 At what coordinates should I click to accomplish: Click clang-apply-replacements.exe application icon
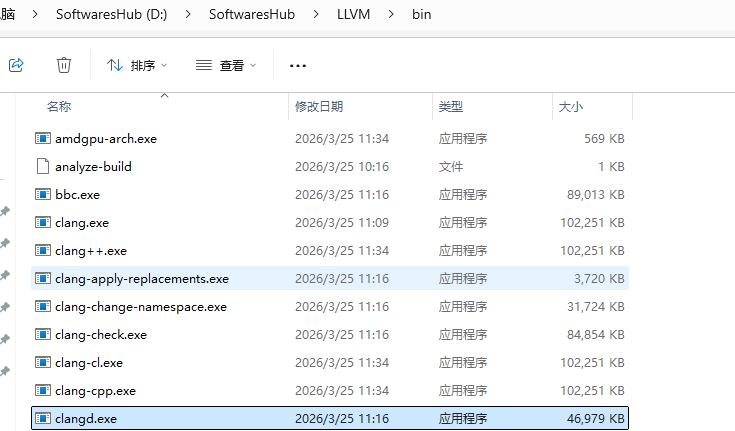43,279
